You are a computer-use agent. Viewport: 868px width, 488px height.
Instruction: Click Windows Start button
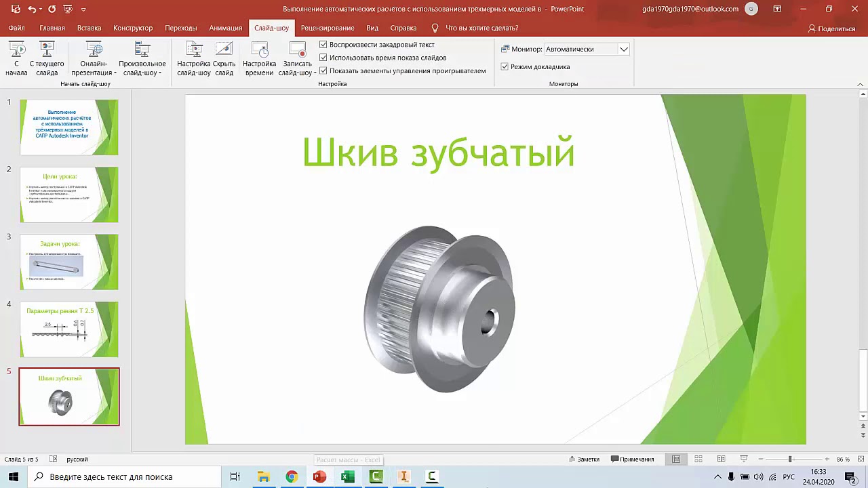[14, 476]
